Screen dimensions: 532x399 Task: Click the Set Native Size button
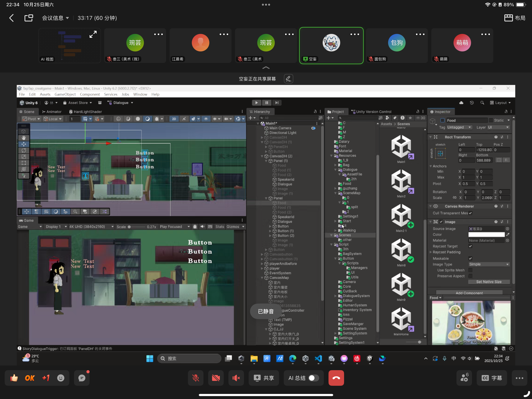[489, 282]
